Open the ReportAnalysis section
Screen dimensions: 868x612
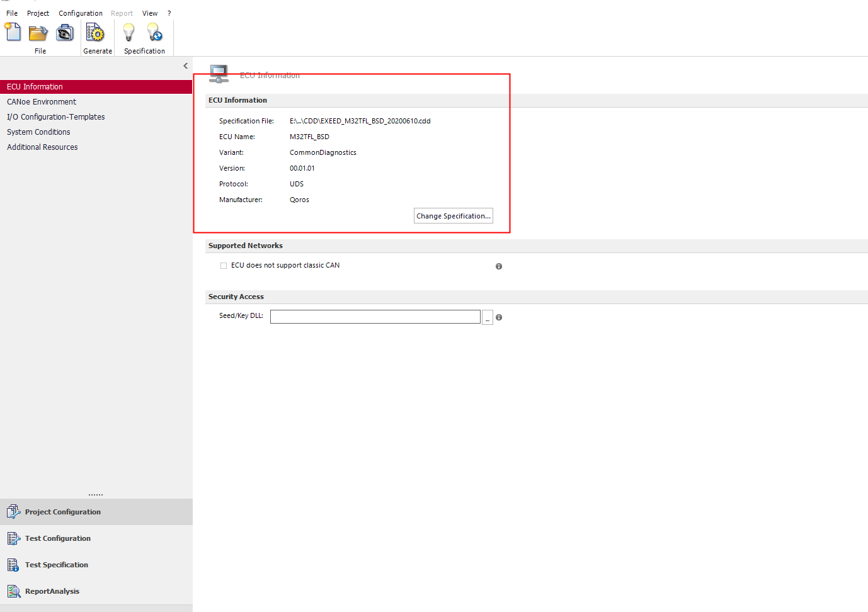point(96,591)
